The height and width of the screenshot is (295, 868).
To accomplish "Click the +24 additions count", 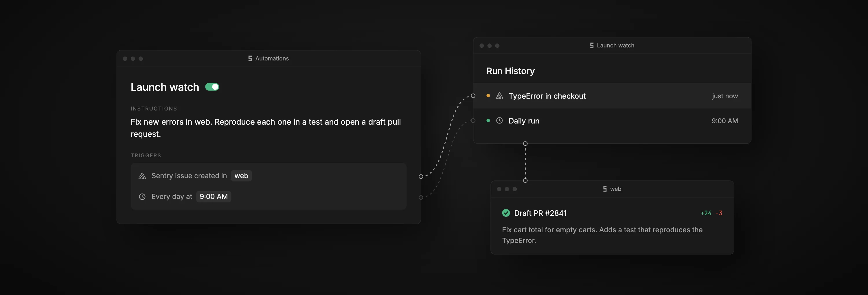I will tap(706, 213).
